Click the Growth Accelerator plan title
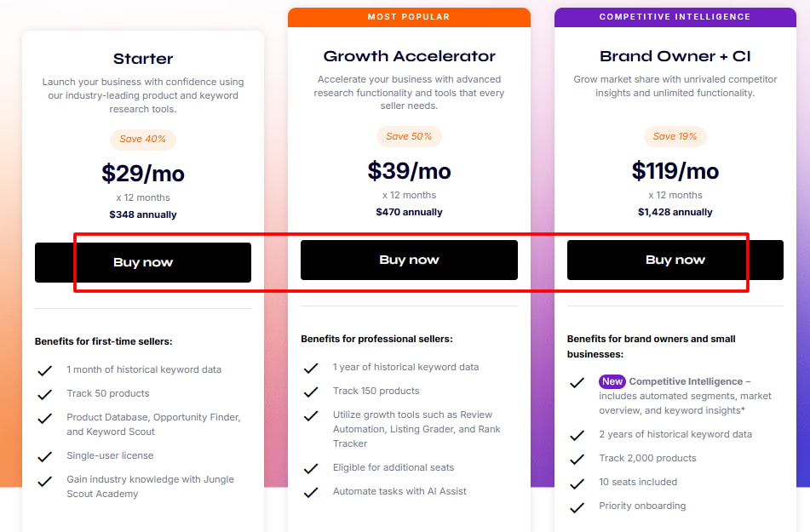Screen dimensions: 810x532 pyautogui.click(x=409, y=56)
